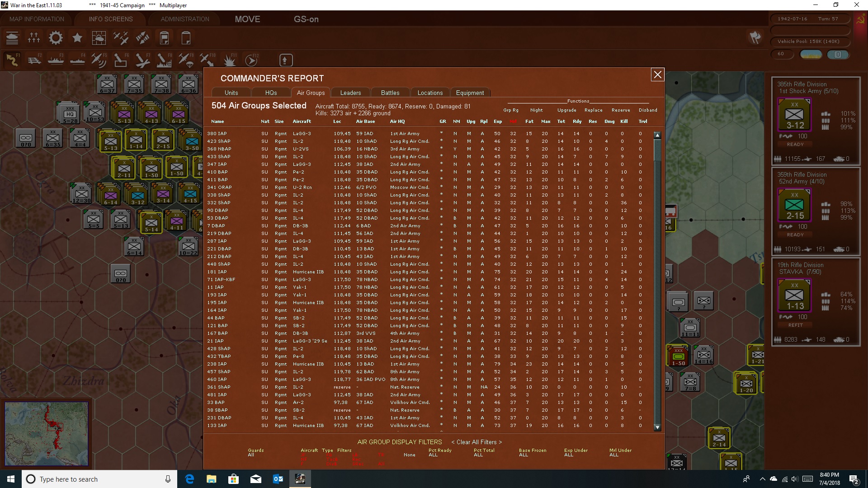Screen dimensions: 868x488
Task: Click the upload arrow icon
Action: [x=286, y=60]
